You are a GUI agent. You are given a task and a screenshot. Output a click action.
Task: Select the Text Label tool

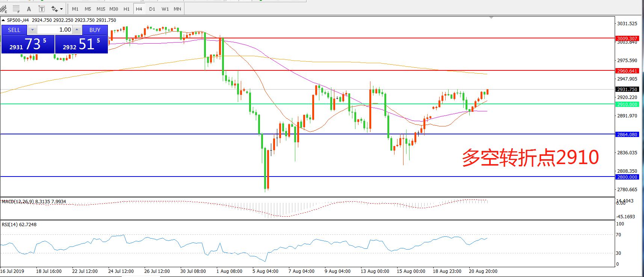click(42, 9)
